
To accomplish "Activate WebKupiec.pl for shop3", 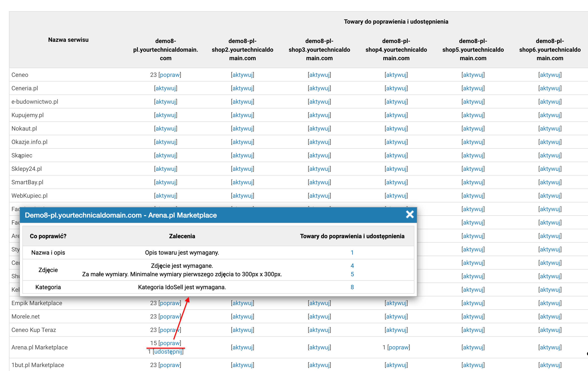I will 319,196.
